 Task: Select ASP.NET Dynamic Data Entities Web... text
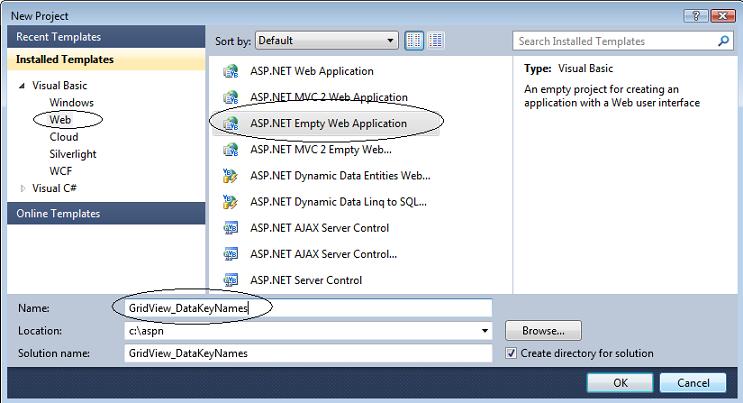coord(340,176)
